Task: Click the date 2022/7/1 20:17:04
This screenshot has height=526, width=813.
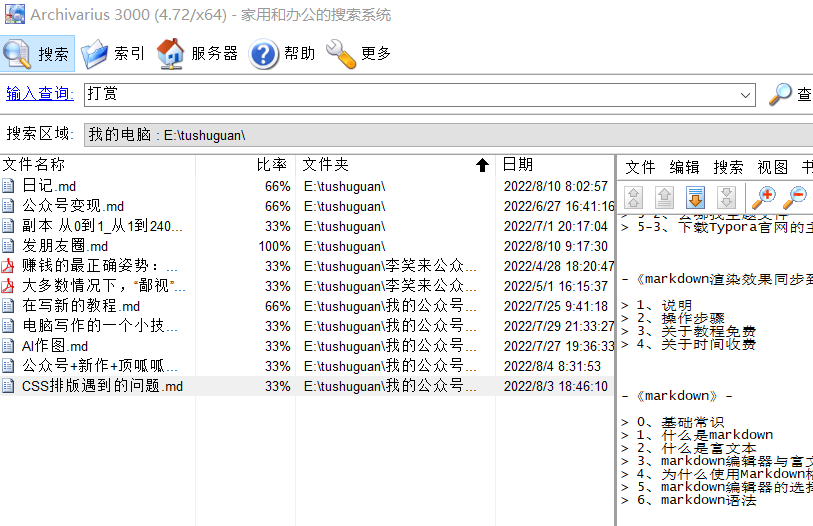Action: coord(555,226)
